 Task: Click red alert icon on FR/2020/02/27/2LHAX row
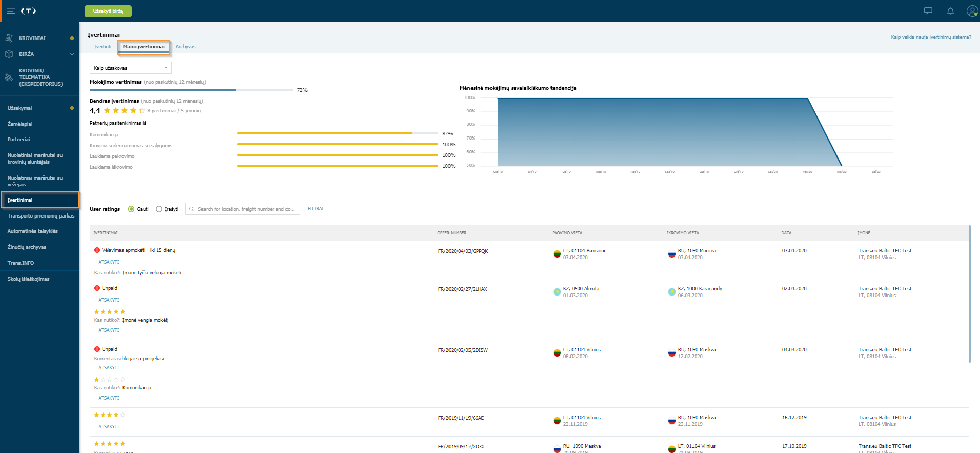[97, 288]
